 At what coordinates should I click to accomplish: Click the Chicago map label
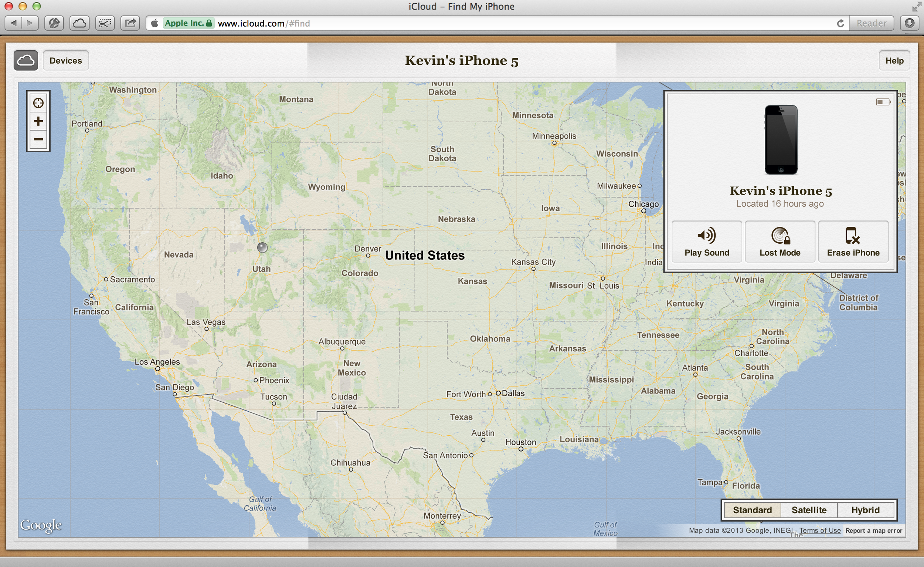point(643,204)
